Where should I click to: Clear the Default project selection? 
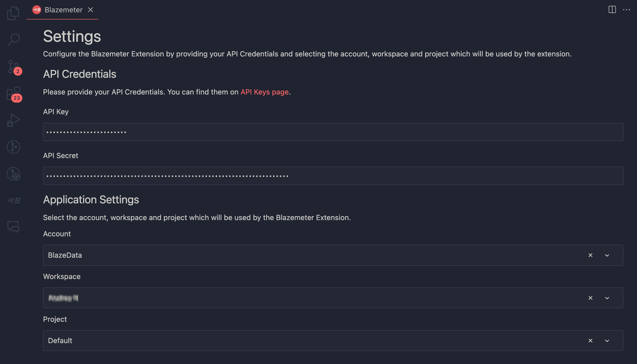click(x=591, y=341)
